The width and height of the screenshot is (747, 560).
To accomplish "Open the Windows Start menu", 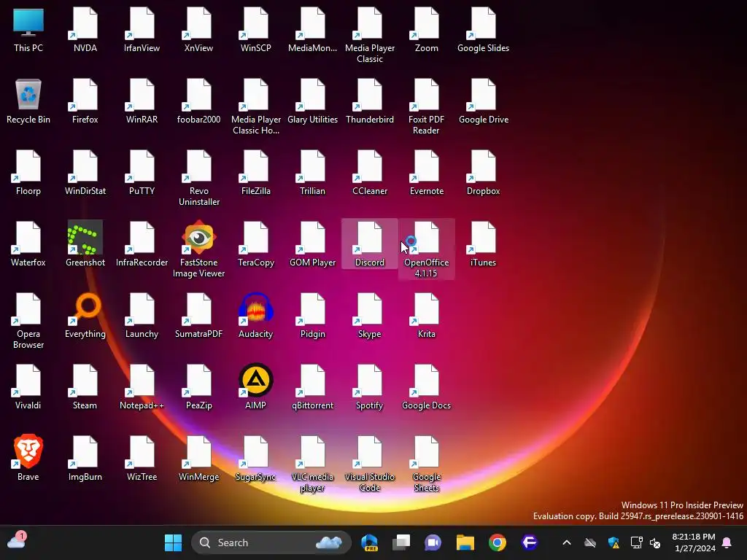I will point(173,542).
